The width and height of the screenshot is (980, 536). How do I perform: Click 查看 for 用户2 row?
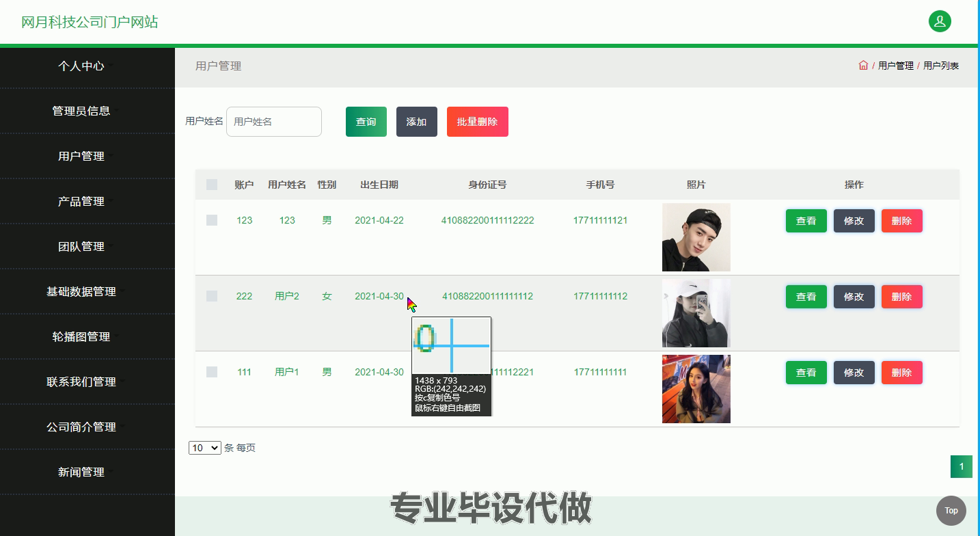806,297
